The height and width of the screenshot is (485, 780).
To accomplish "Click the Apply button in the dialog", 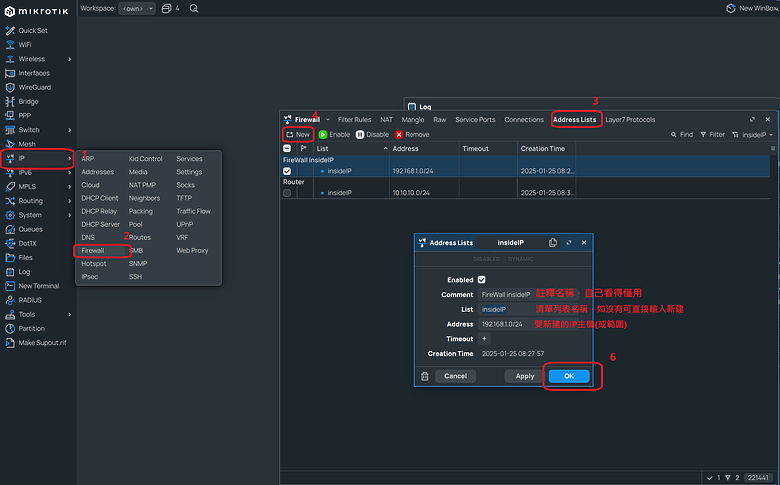I will pos(525,377).
